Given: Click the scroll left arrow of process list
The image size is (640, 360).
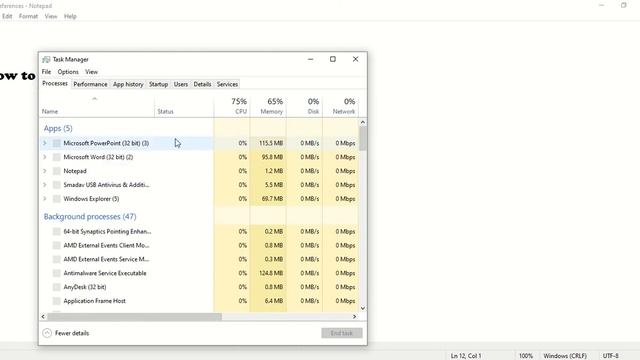Looking at the screenshot, I should pyautogui.click(x=43, y=316).
